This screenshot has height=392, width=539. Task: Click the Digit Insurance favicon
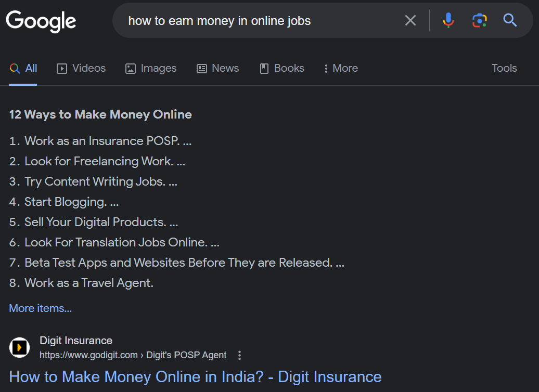(19, 347)
